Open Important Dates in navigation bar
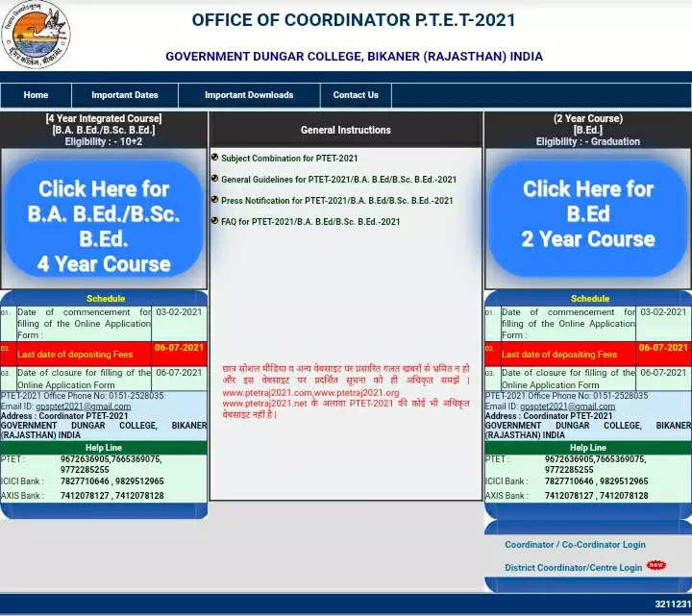The height and width of the screenshot is (616, 692). tap(125, 95)
